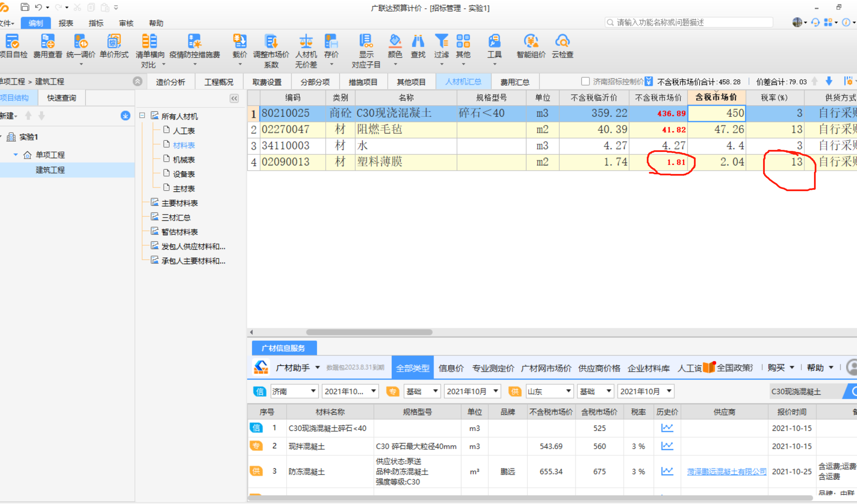Viewport: 857px width, 504px height.
Task: Switch to the 造价分析 tab
Action: pos(171,82)
